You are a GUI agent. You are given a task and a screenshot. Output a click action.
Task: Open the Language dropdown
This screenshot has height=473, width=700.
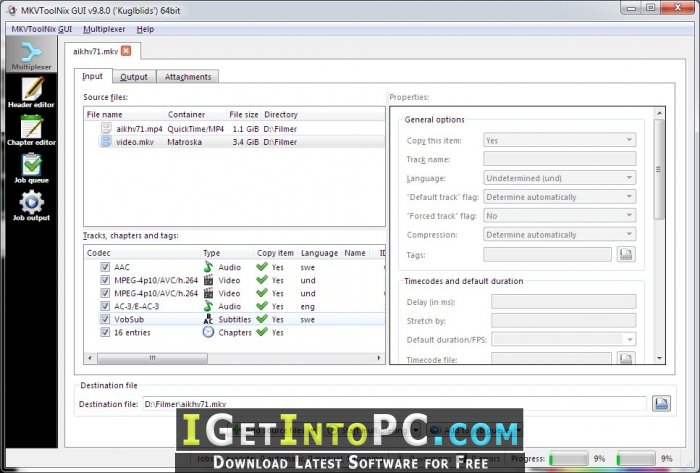(560, 178)
